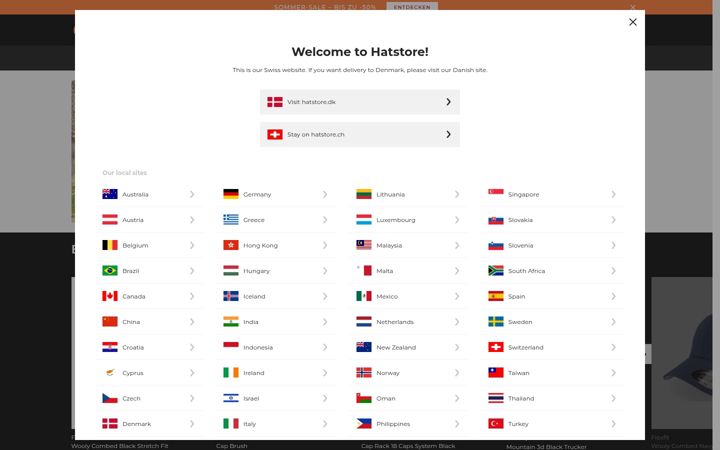Click the chevron on the Turkey row

613,424
